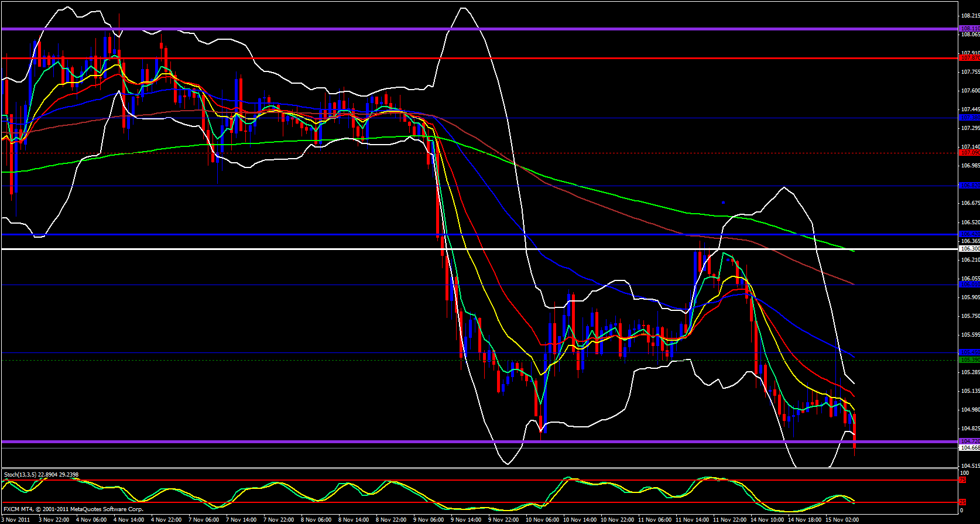Screen dimensions: 980x524
Task: Click the stochastic 75 level tag
Action: [962, 480]
